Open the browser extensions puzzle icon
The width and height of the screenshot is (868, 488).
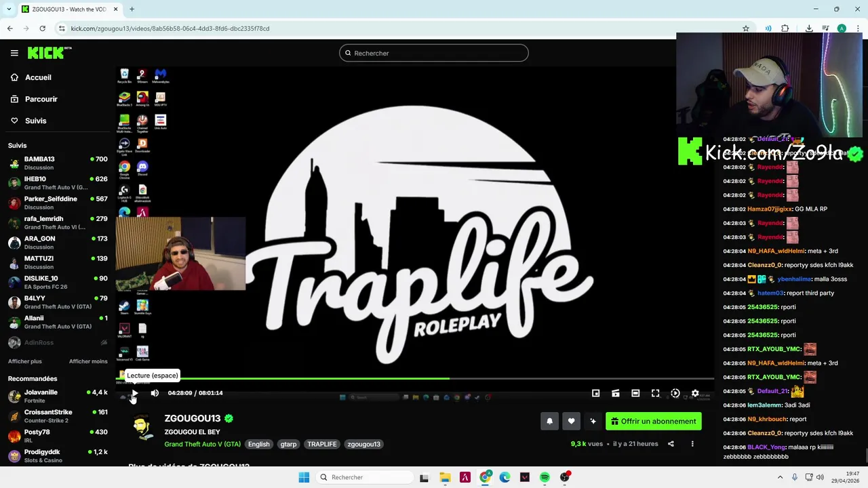coord(785,28)
